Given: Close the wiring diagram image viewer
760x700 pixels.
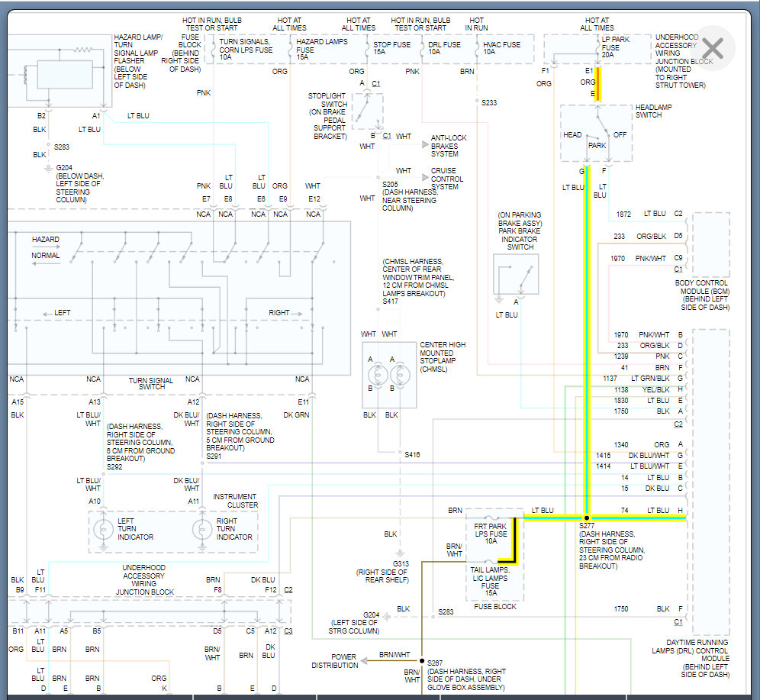Looking at the screenshot, I should tap(713, 49).
